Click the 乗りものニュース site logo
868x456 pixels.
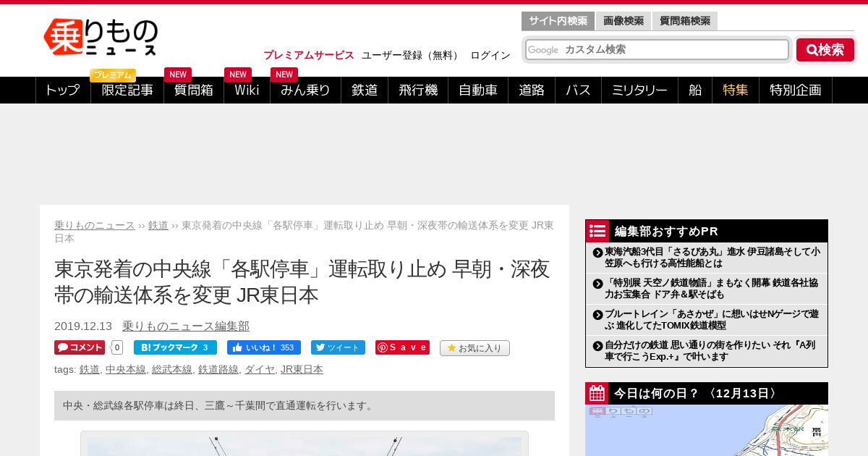(101, 37)
